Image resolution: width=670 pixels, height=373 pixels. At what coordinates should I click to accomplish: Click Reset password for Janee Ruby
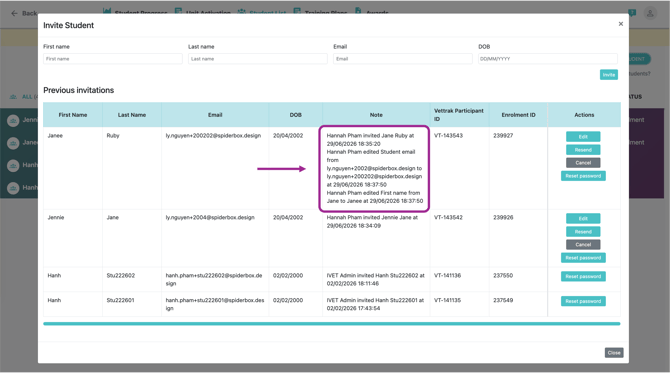click(583, 176)
